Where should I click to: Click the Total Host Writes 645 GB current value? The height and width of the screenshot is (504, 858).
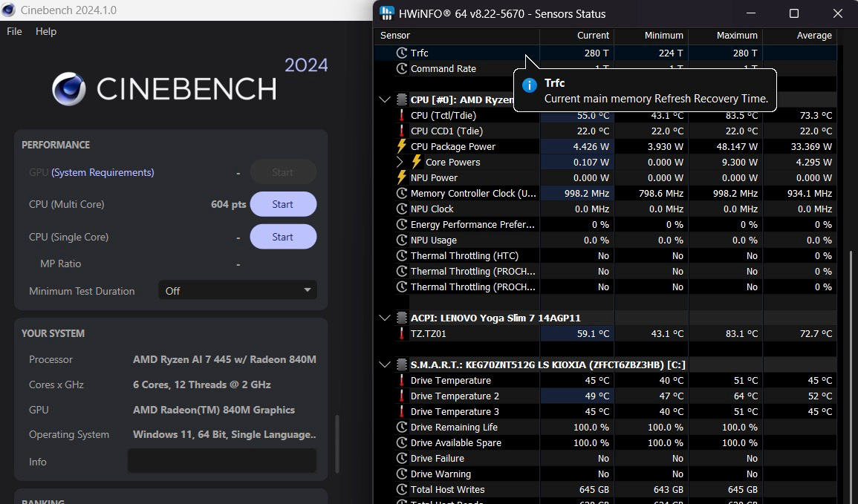pos(594,489)
